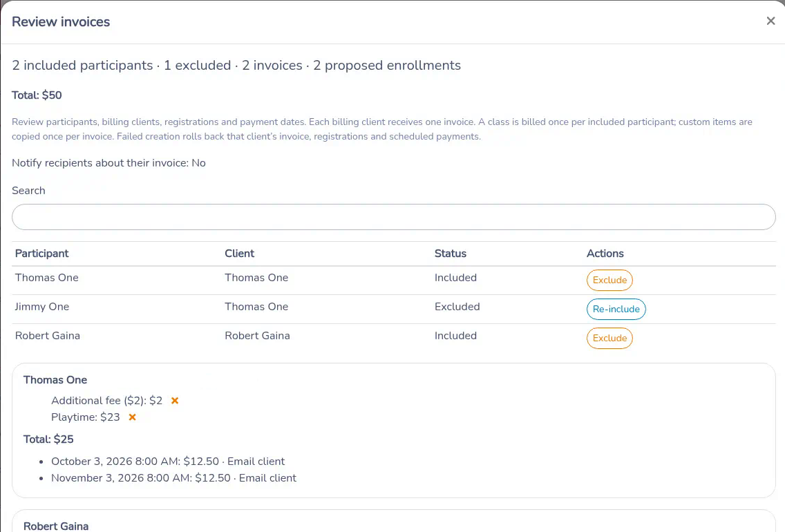
Task: Select the Playtime: $23 item text
Action: tap(86, 417)
